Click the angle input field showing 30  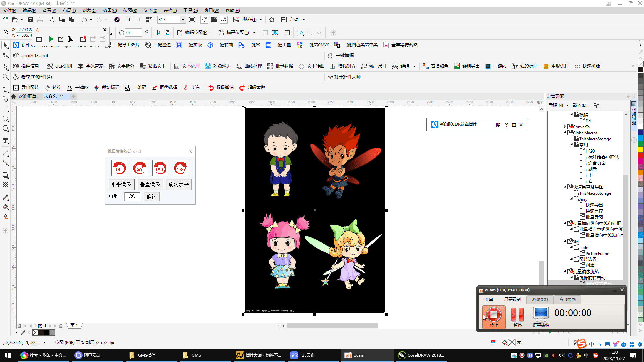coord(132,197)
